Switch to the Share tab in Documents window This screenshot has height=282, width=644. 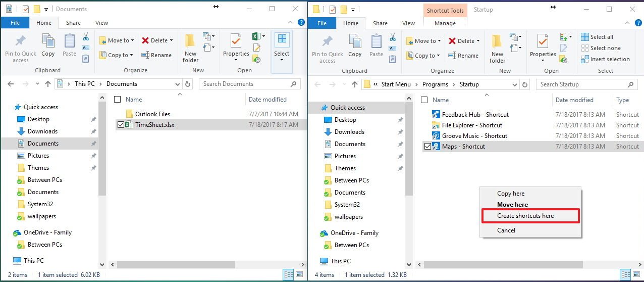point(73,23)
